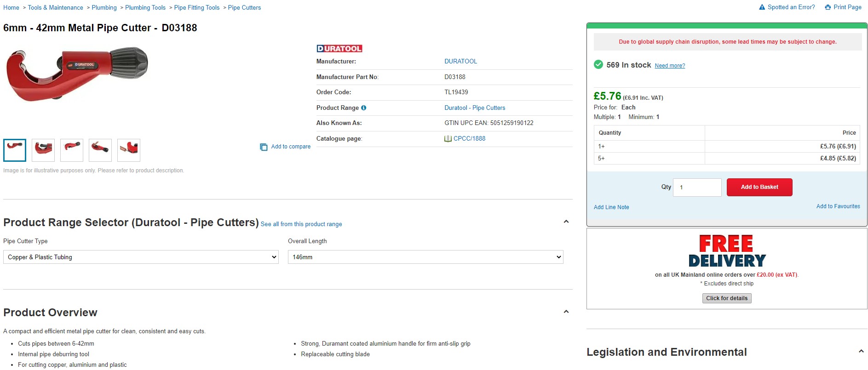Click the Add to compare icon

264,147
